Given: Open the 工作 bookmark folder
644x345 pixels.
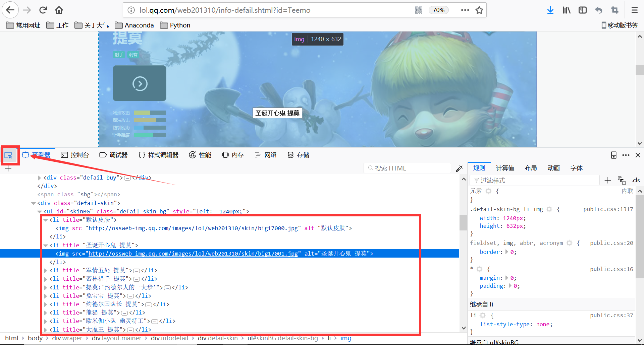Looking at the screenshot, I should tap(57, 25).
